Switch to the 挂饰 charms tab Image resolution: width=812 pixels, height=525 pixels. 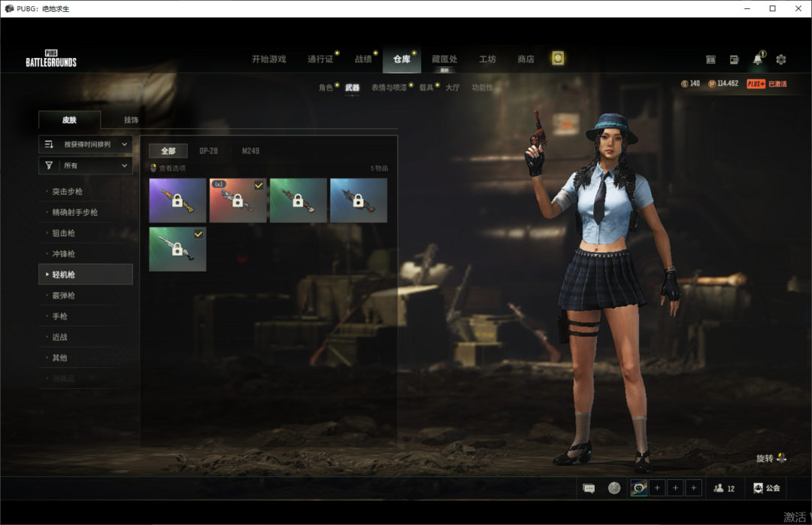pos(131,120)
